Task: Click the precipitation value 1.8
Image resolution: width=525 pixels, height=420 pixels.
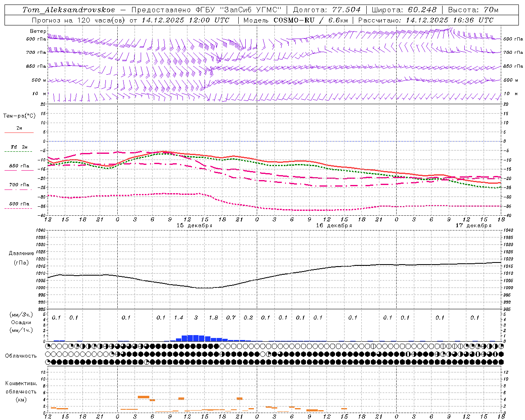Action: click(x=213, y=317)
